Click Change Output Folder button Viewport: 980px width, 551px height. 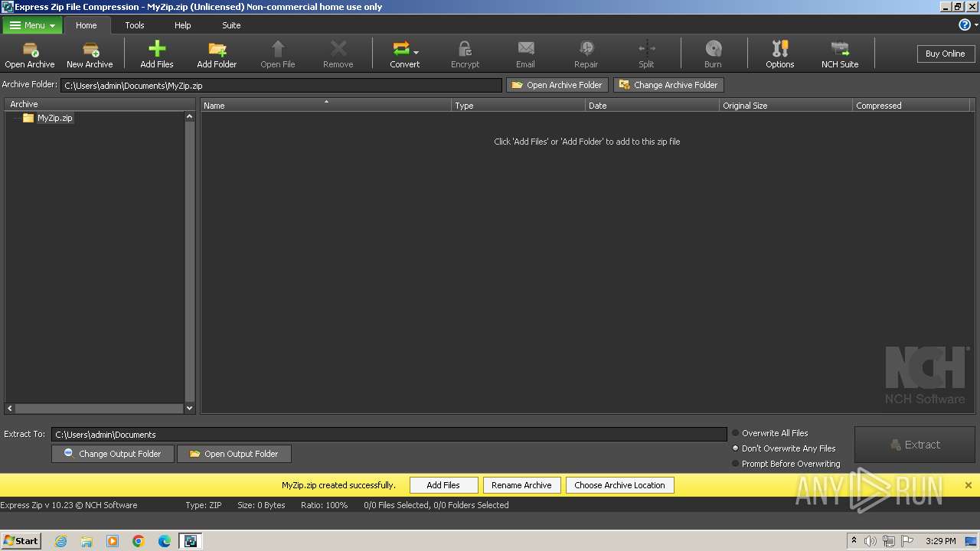113,454
